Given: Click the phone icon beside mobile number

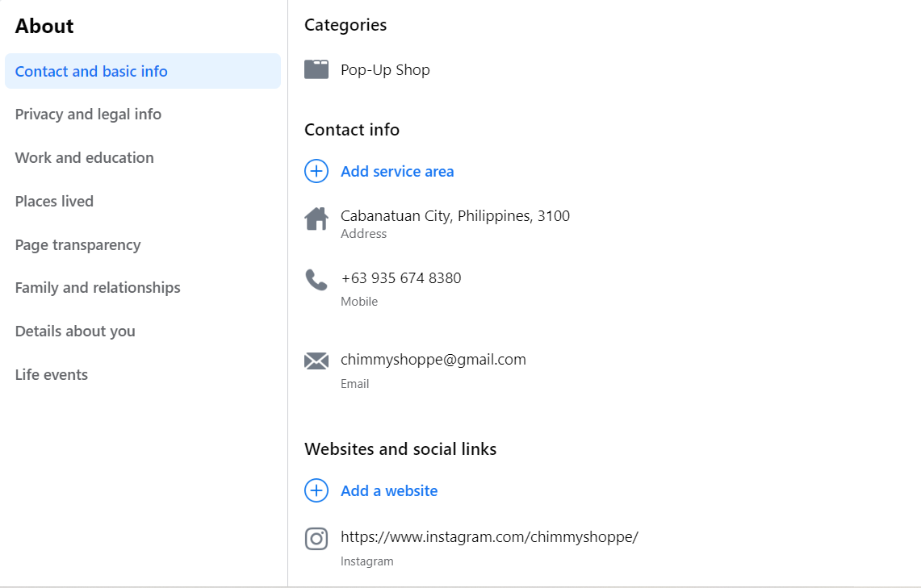Looking at the screenshot, I should click(x=316, y=280).
